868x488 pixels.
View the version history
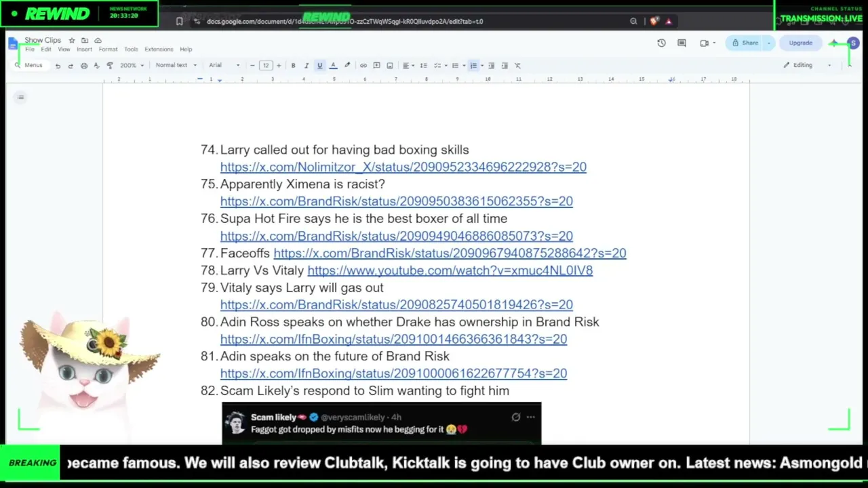[x=661, y=43]
